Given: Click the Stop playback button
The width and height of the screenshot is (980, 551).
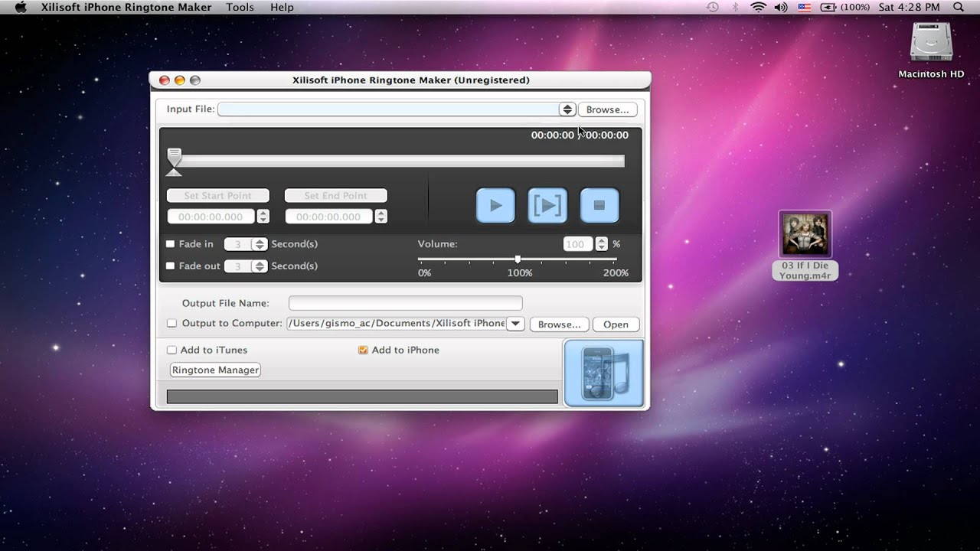Looking at the screenshot, I should click(599, 205).
